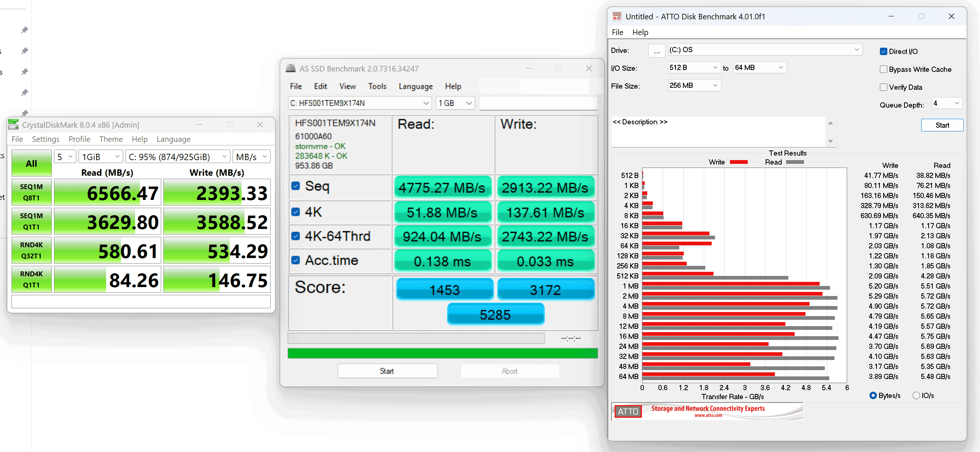Open the 256 MB File Size dropdown
This screenshot has height=452, width=980.
tap(694, 85)
